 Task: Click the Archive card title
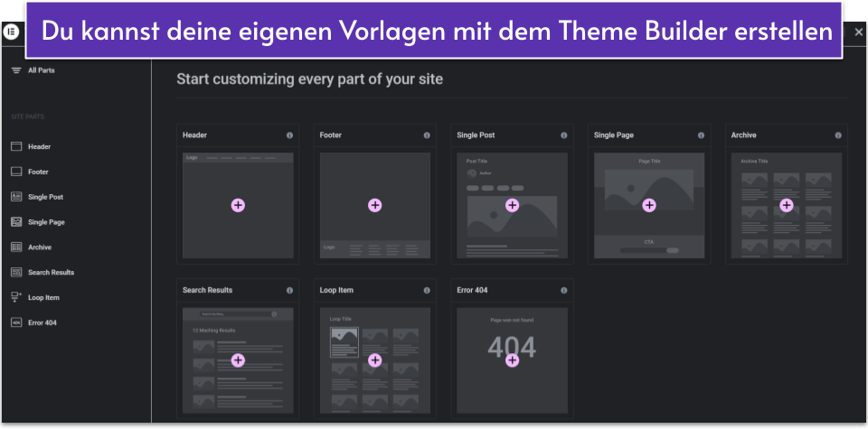tap(743, 135)
